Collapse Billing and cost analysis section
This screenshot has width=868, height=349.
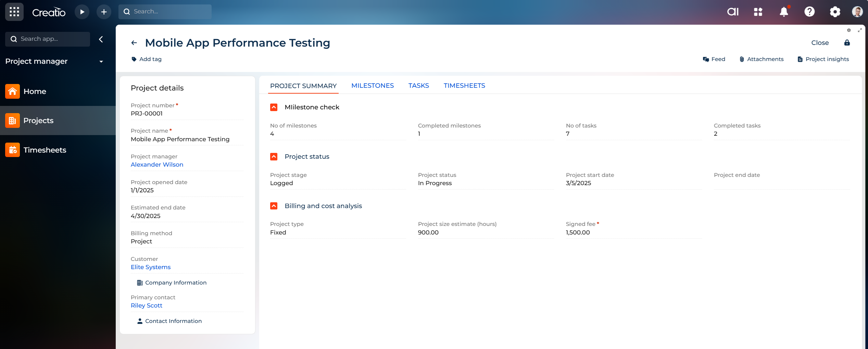(274, 206)
